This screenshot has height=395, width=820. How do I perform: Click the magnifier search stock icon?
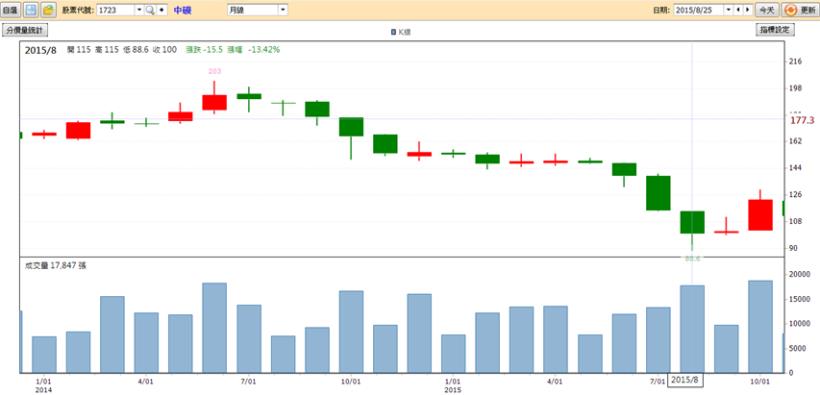click(150, 10)
